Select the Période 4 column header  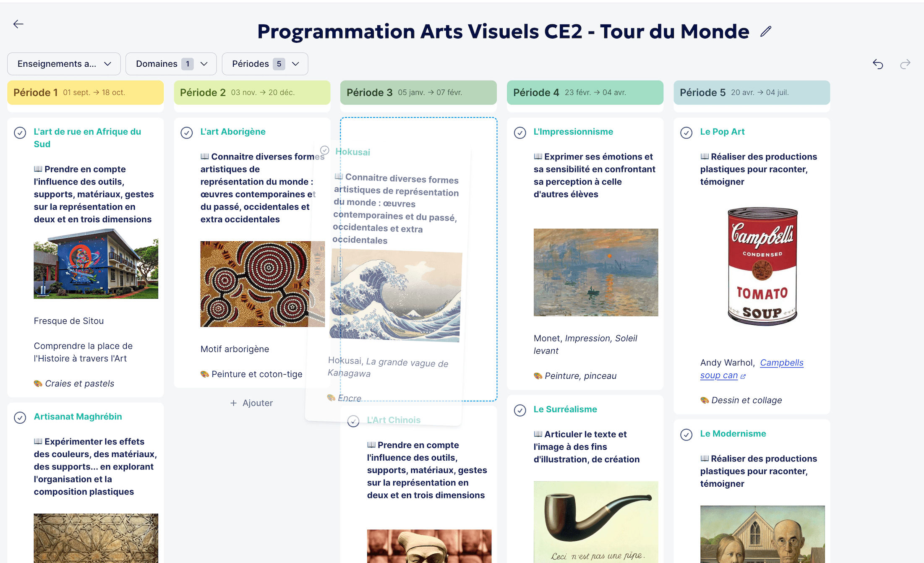(585, 92)
